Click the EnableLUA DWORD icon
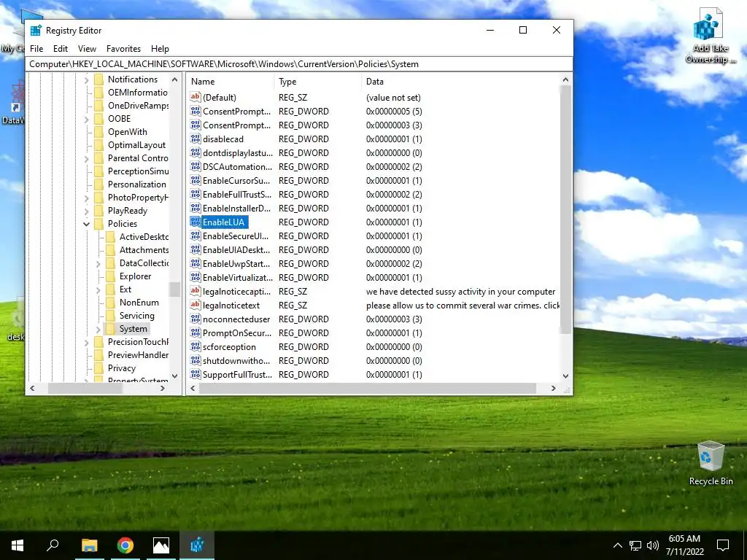 click(x=196, y=222)
